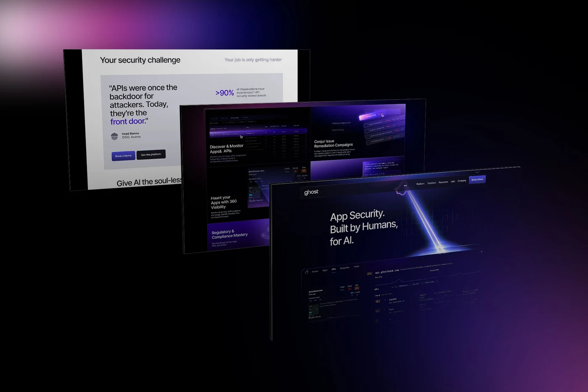Click the "Conjur Issue Remediation Campaigns" heading
This screenshot has height=392, width=588.
[x=333, y=143]
